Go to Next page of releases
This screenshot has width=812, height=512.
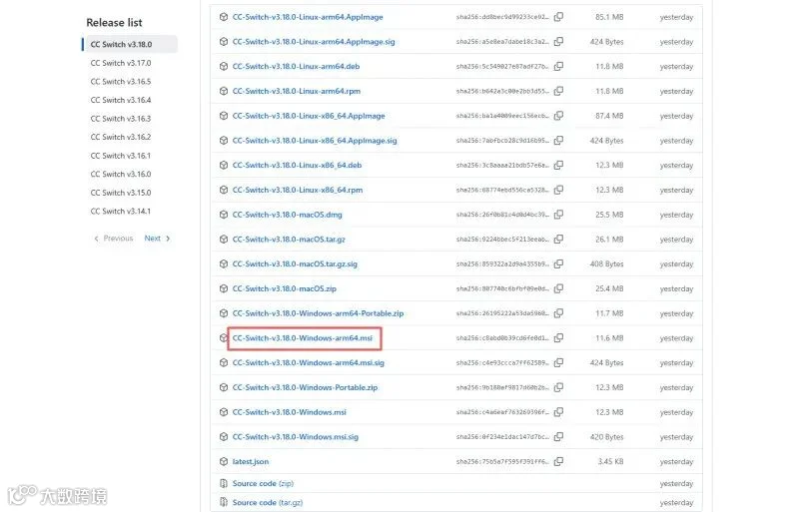157,239
